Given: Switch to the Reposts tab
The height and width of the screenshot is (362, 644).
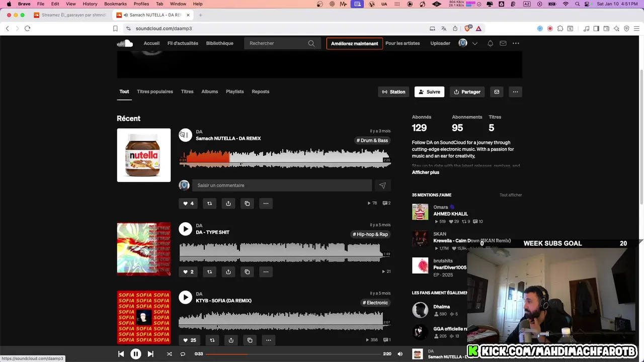Looking at the screenshot, I should point(261,92).
